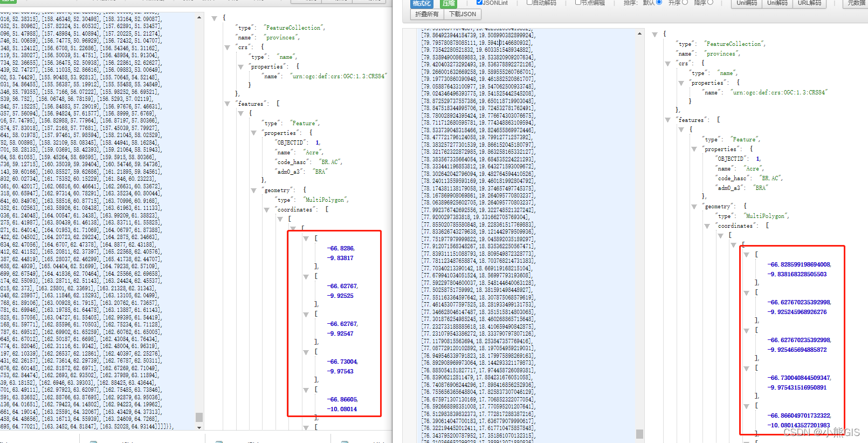The width and height of the screenshot is (868, 443).
Task: Collapse the "coordinates" array in left tree
Action: click(x=266, y=210)
